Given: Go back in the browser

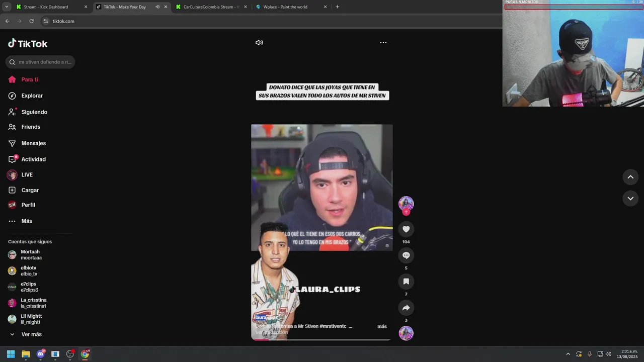Looking at the screenshot, I should [x=7, y=21].
